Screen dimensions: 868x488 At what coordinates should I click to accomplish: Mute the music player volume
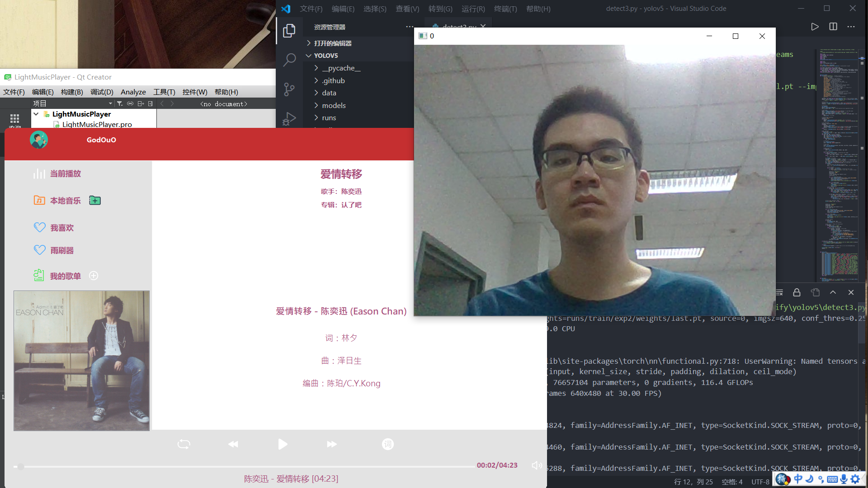[537, 465]
